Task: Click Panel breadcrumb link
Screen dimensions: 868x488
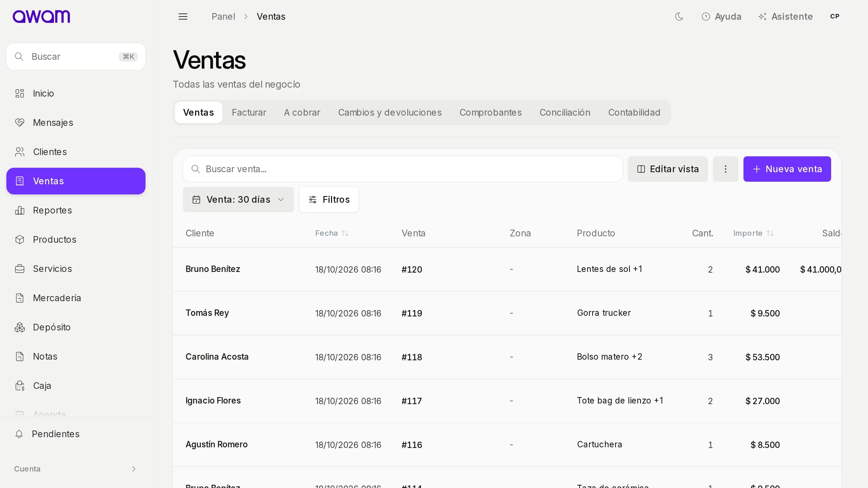Action: click(223, 17)
